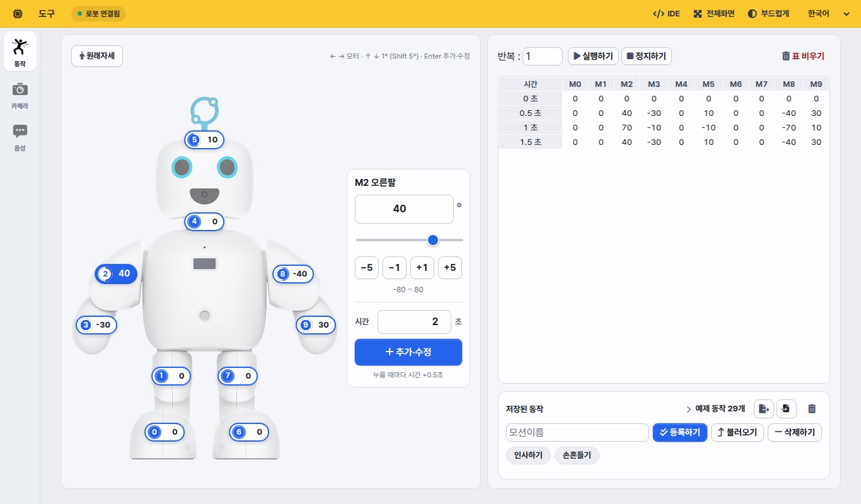Select the 1 초 table row
The width and height of the screenshot is (861, 504).
pos(664,128)
